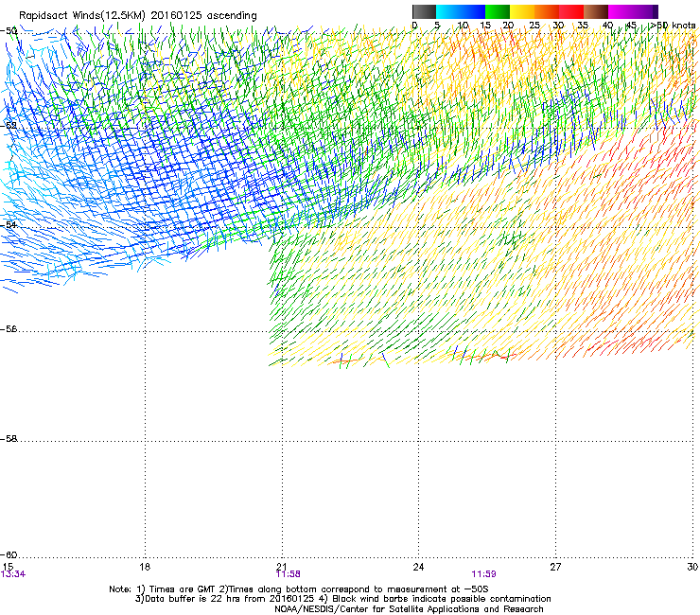700x615 pixels.
Task: Click the '-54' latitude axis label
Action: (9, 224)
